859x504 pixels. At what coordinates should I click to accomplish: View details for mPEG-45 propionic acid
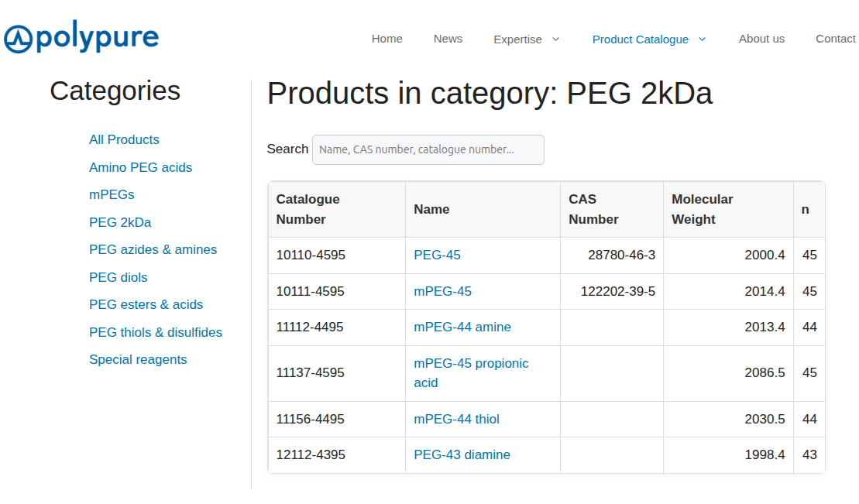pos(471,372)
